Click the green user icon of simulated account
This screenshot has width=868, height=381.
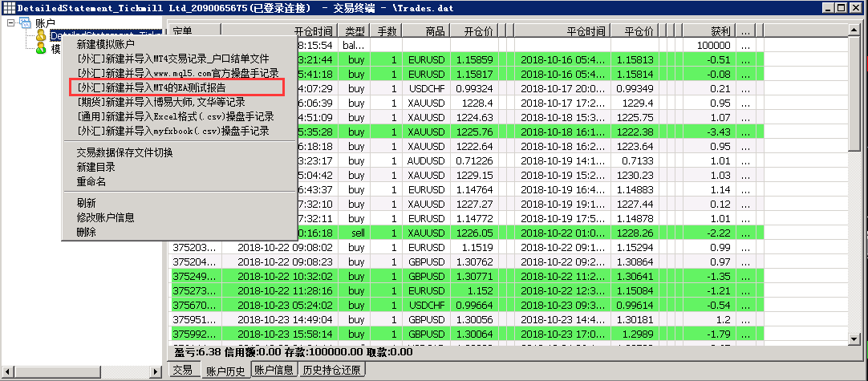(41, 49)
